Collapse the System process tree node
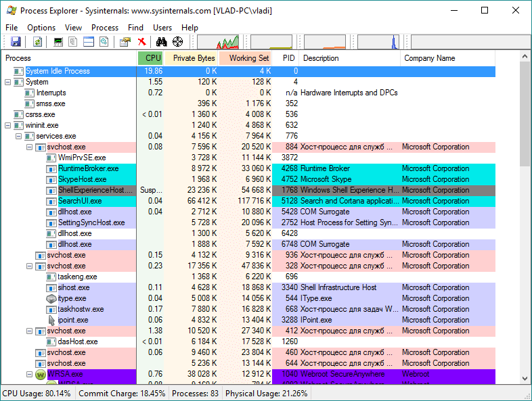 click(8, 82)
